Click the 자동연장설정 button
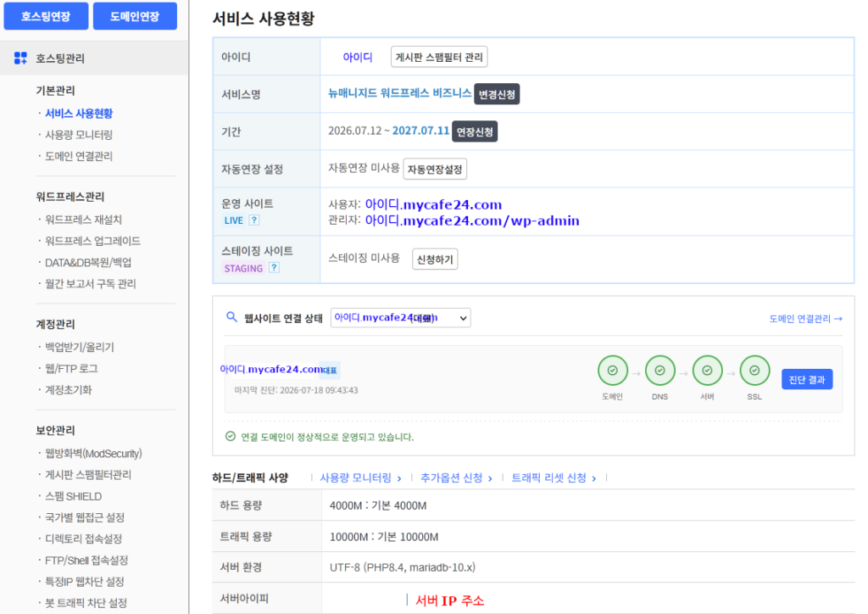 coord(435,169)
